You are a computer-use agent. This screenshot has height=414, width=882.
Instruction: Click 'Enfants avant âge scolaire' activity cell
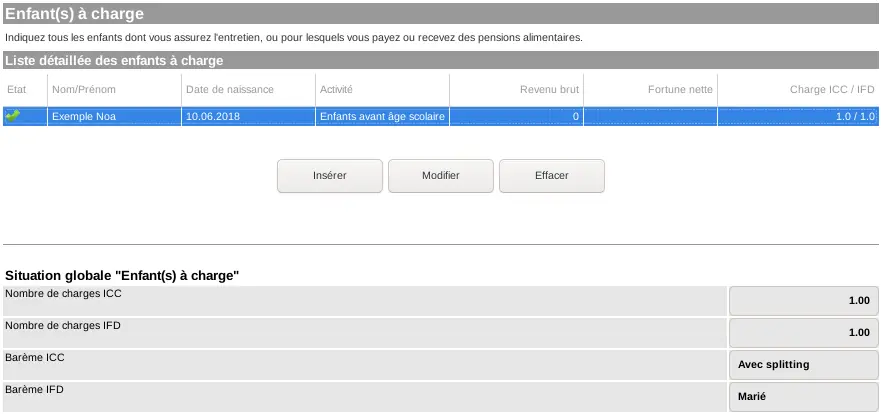pos(382,116)
